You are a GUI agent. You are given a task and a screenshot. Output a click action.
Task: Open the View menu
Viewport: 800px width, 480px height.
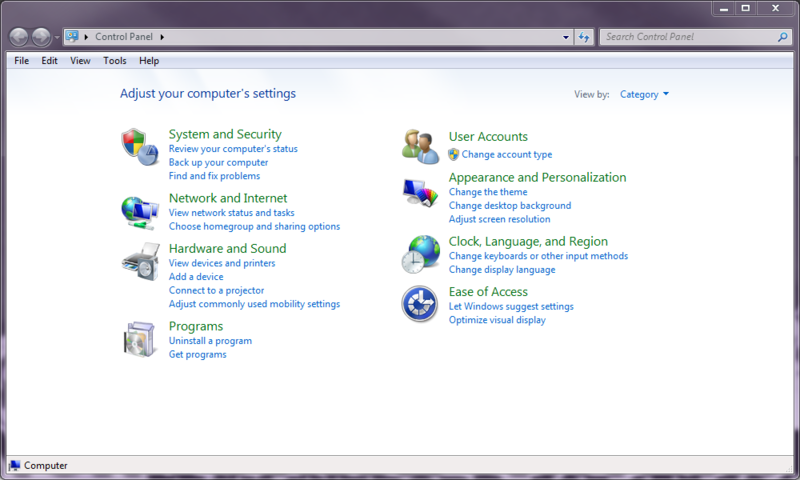coord(80,61)
